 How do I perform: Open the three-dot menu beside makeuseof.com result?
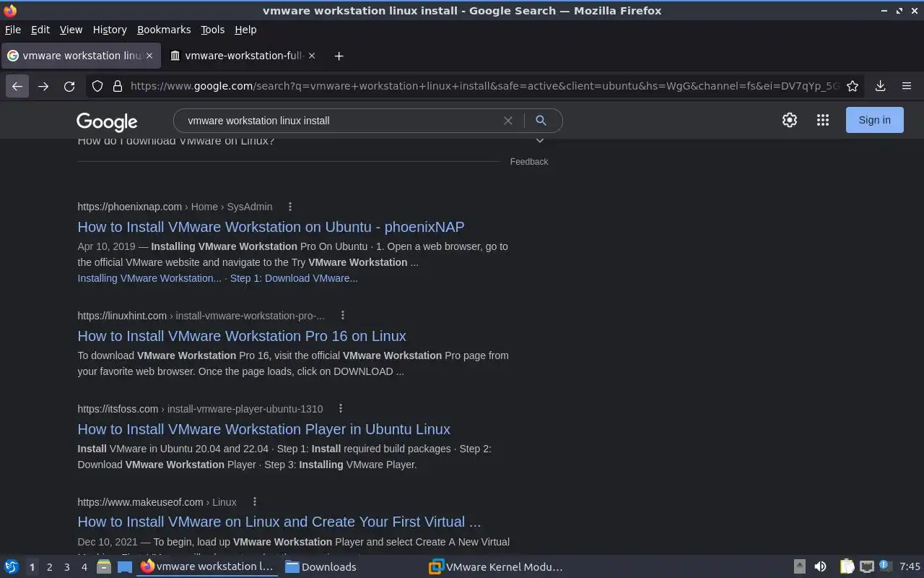[254, 502]
